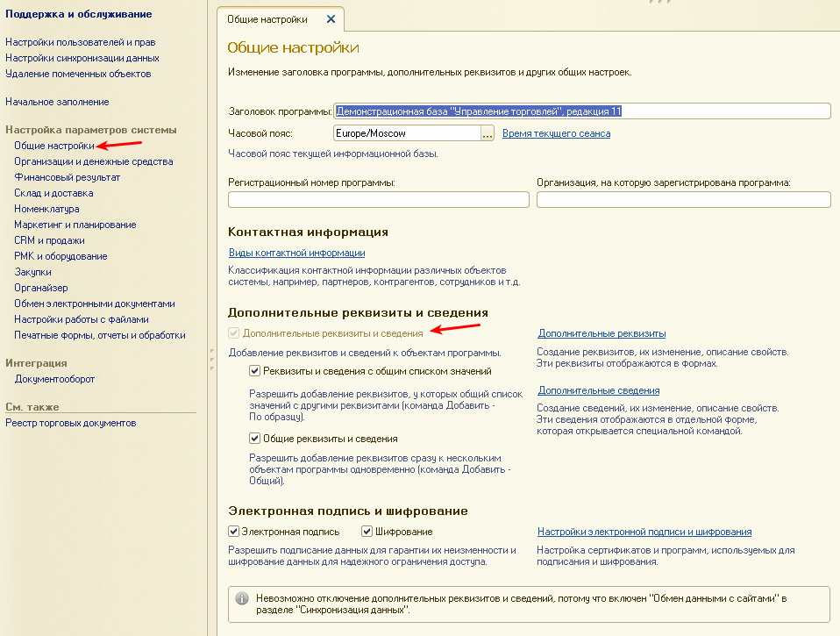Click the info icon in the warning message

[x=243, y=598]
